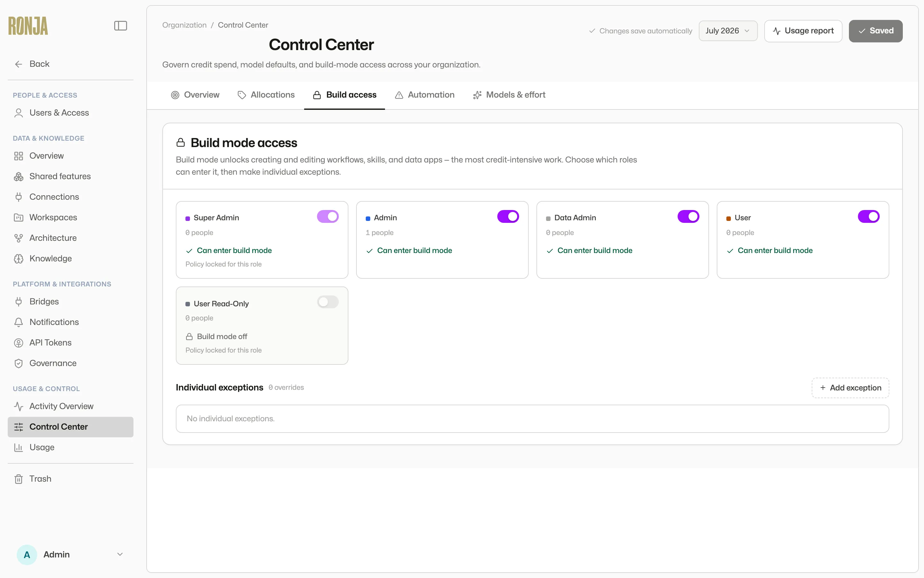This screenshot has width=924, height=578.
Task: Toggle the Super Admin build mode switch
Action: pyautogui.click(x=328, y=216)
